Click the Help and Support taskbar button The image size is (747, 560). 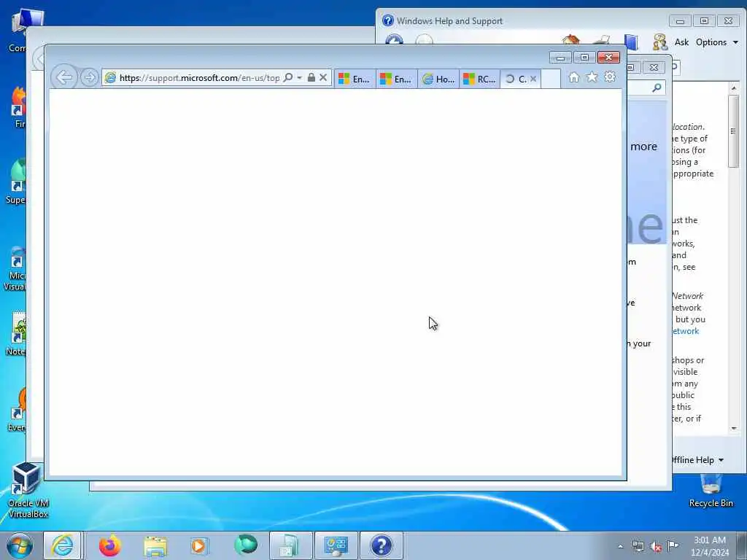[381, 545]
